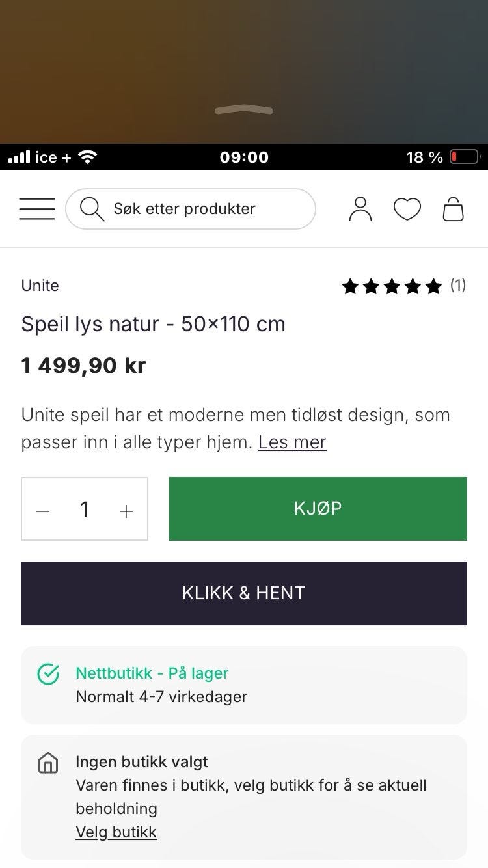Tap the store house icon
The image size is (488, 868).
tap(49, 763)
